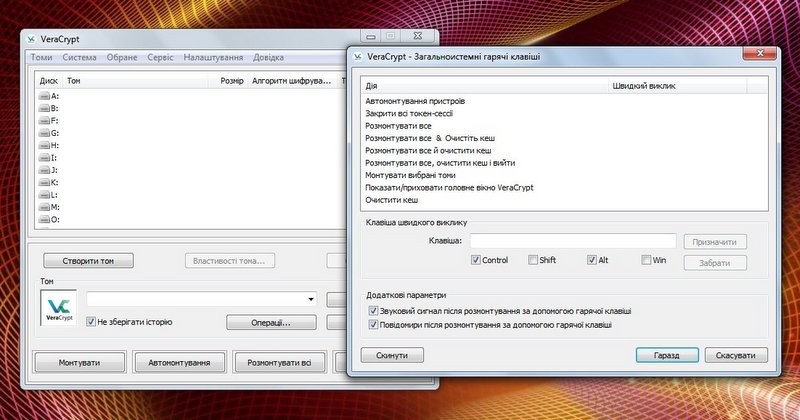This screenshot has height=420, width=800.
Task: Select 'Очистити кеш' action row
Action: (x=564, y=200)
